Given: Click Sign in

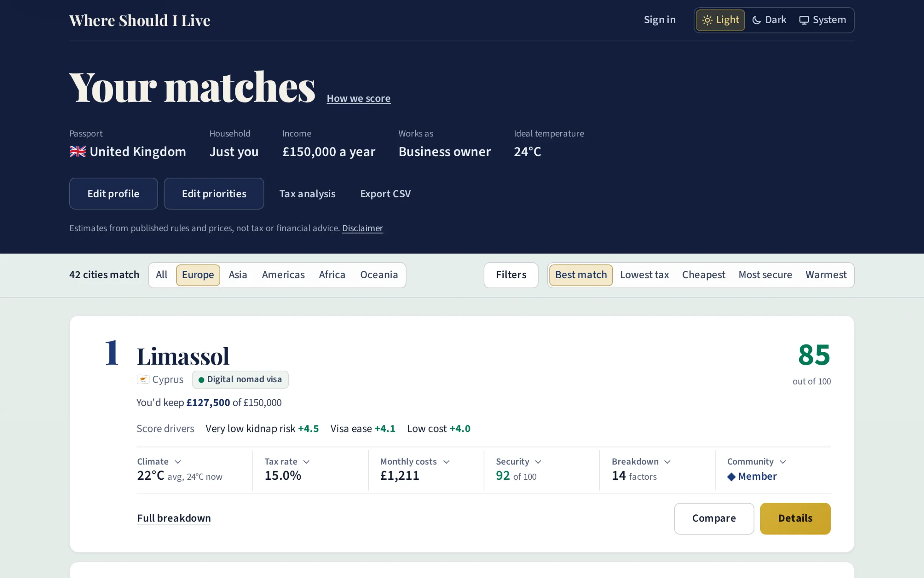Looking at the screenshot, I should tap(660, 20).
